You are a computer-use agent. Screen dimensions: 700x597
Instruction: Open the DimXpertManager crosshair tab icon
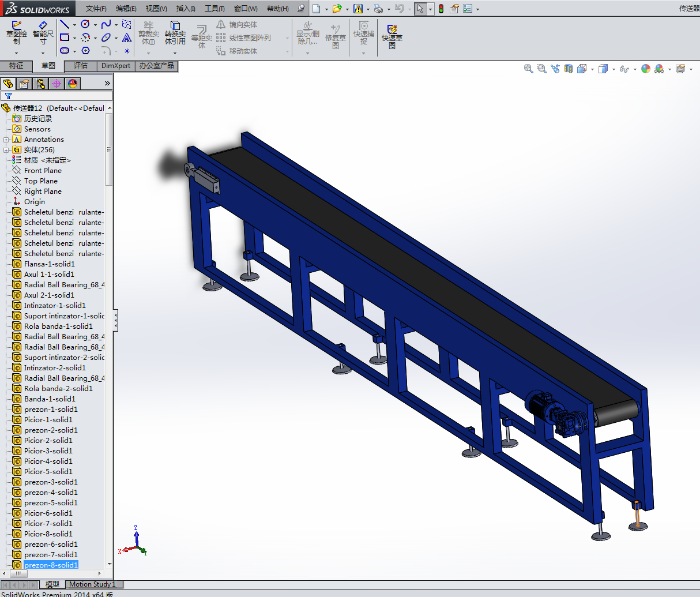(56, 84)
